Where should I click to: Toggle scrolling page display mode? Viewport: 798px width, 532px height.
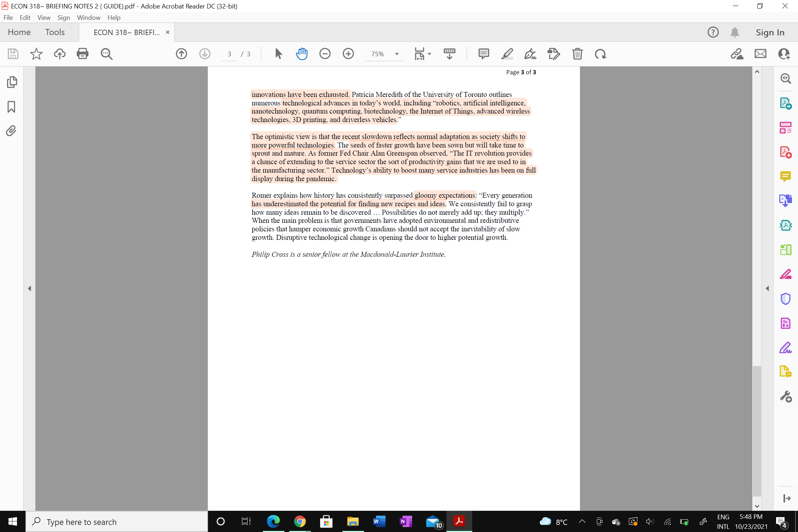click(x=449, y=54)
